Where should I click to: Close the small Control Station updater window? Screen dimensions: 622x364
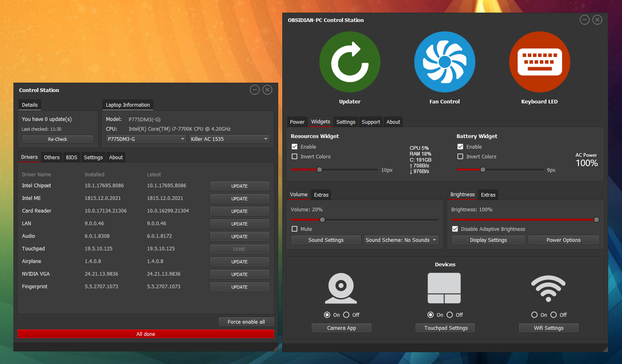pos(267,90)
